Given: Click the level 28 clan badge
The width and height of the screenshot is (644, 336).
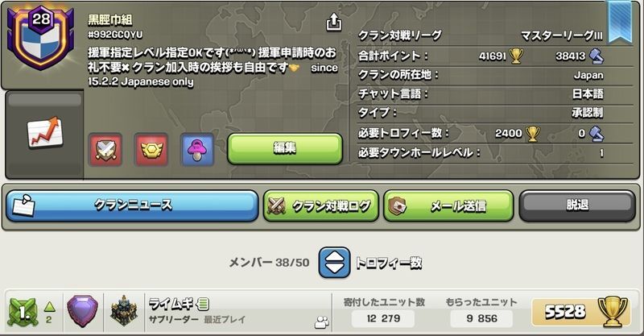Looking at the screenshot, I should point(40,38).
